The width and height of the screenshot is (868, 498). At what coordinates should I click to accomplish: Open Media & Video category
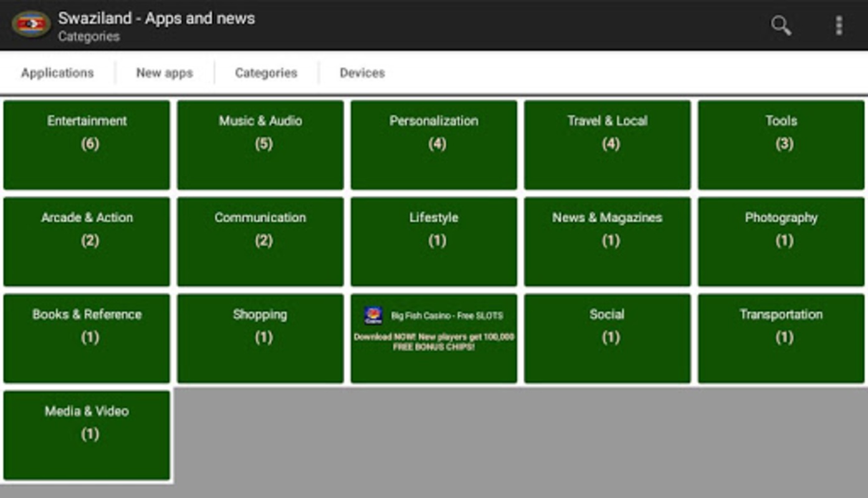coord(87,435)
